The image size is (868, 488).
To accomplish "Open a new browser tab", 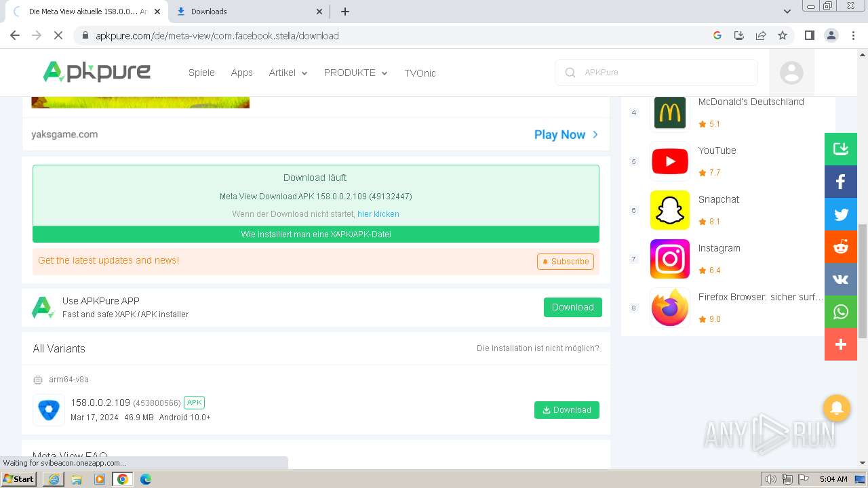I will coord(345,12).
